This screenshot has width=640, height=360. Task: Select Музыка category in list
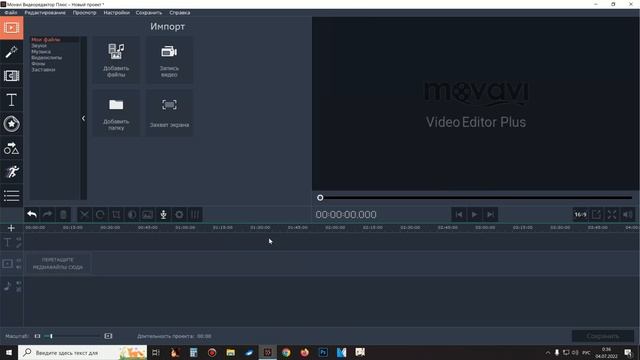41,52
